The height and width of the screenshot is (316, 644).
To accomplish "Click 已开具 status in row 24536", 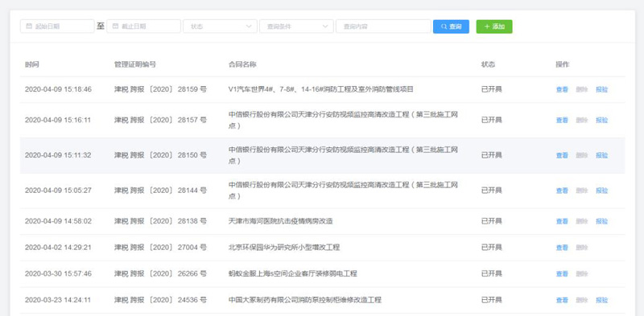I will tap(491, 300).
